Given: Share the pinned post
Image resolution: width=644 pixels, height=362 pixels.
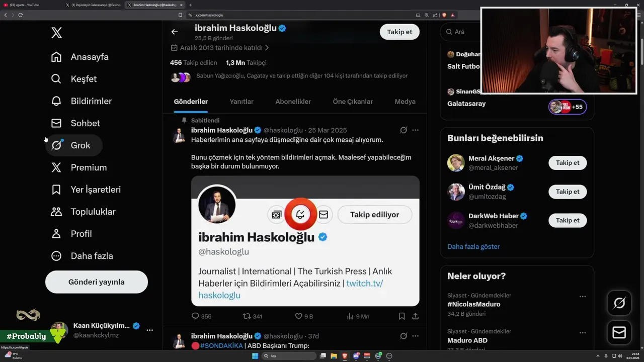Looking at the screenshot, I should [x=415, y=316].
